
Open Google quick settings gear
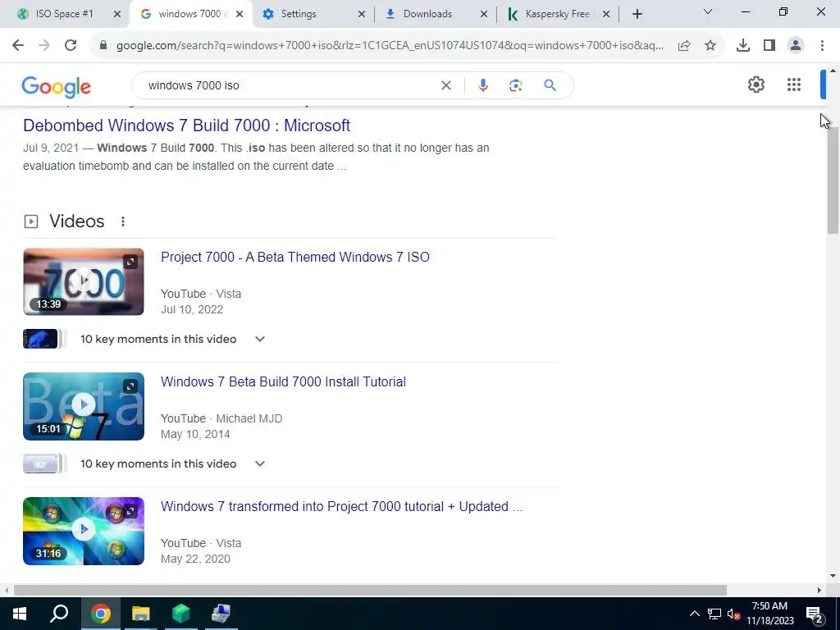pos(756,84)
